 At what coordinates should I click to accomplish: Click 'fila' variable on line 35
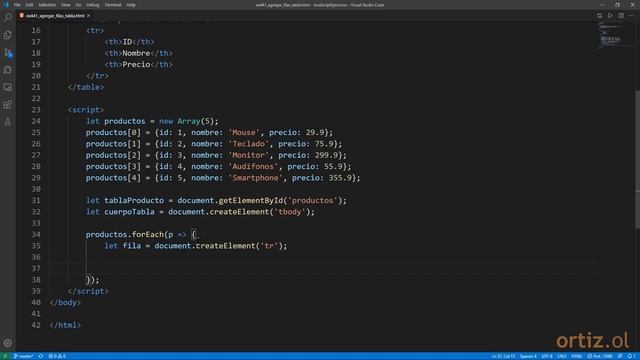click(x=131, y=246)
